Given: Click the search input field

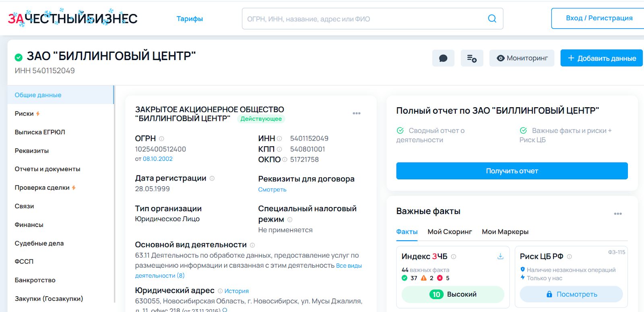Looking at the screenshot, I should (x=362, y=19).
